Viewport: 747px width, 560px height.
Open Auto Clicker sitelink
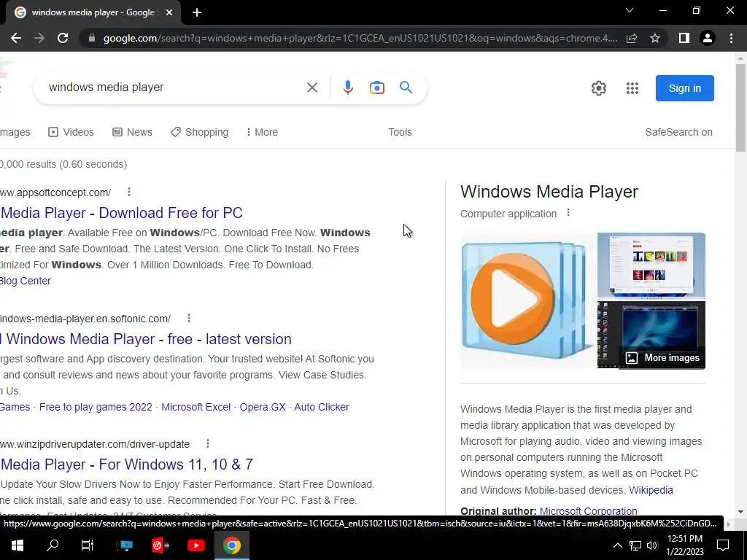pyautogui.click(x=322, y=407)
